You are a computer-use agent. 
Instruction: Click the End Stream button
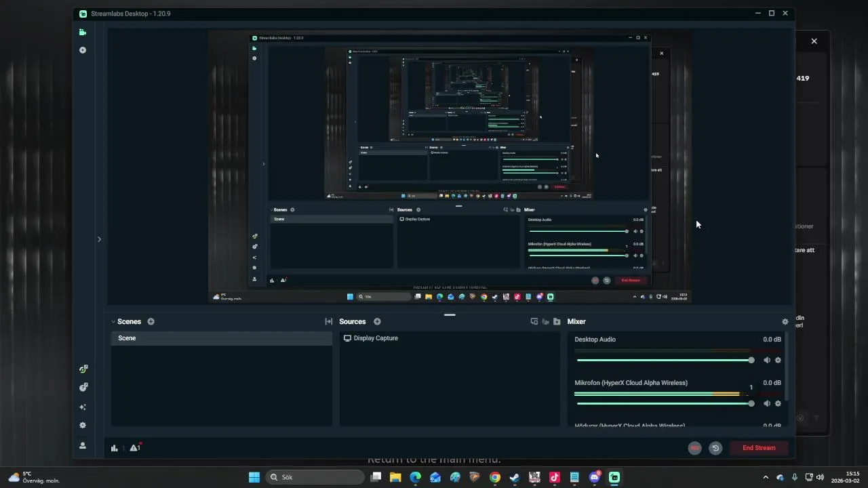click(x=759, y=448)
